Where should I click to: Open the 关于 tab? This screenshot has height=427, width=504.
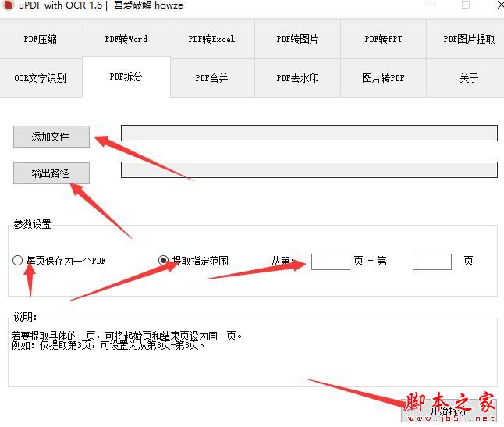point(466,78)
